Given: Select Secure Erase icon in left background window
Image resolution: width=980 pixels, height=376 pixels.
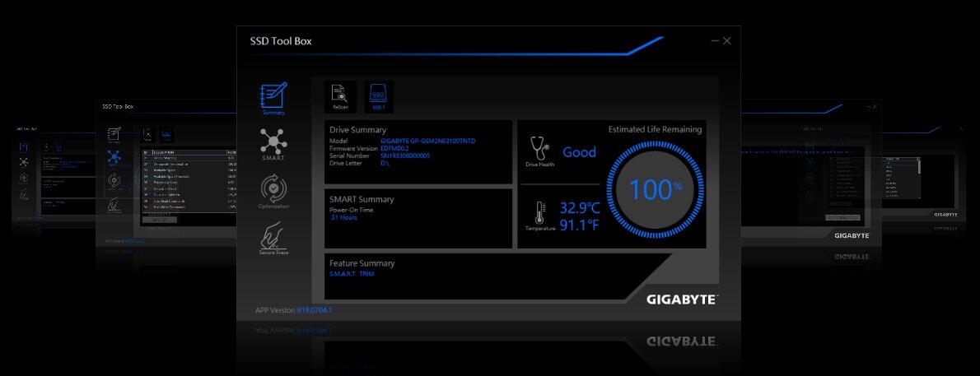Looking at the screenshot, I should (114, 204).
